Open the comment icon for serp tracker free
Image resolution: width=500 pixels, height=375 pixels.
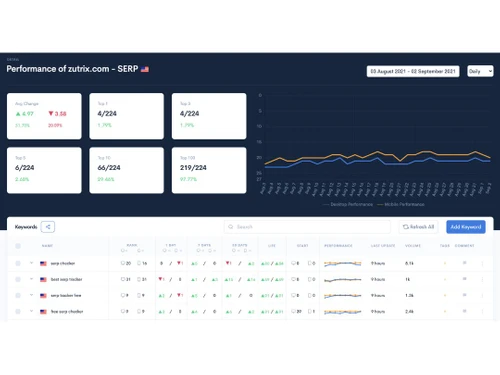click(x=464, y=295)
